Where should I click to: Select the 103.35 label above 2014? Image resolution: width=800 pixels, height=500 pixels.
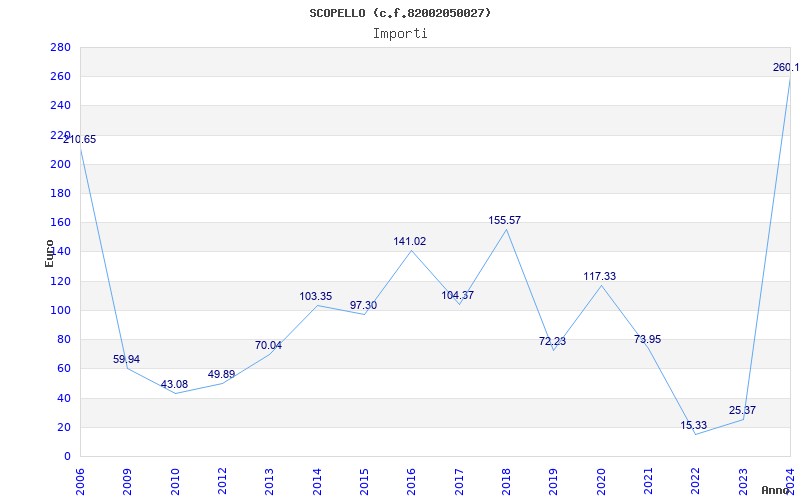pos(316,296)
